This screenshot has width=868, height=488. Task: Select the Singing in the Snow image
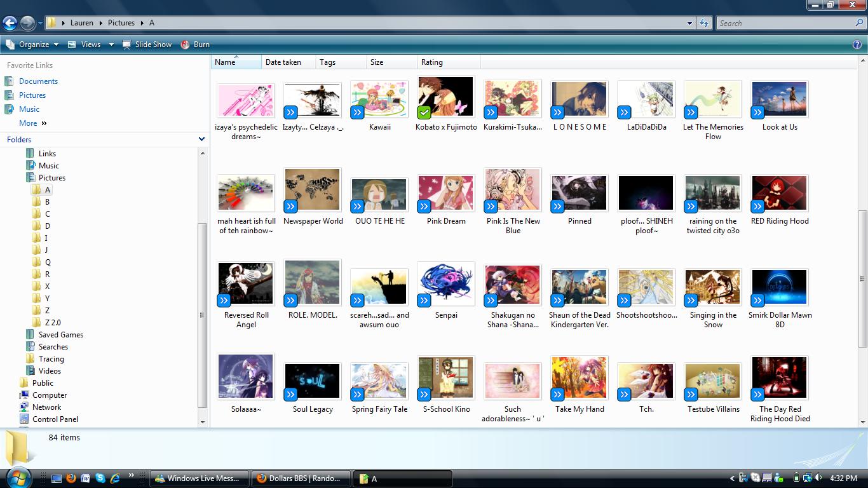pos(713,288)
